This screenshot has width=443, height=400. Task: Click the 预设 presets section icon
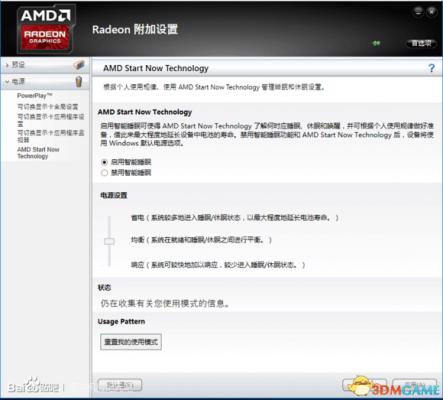pos(79,65)
